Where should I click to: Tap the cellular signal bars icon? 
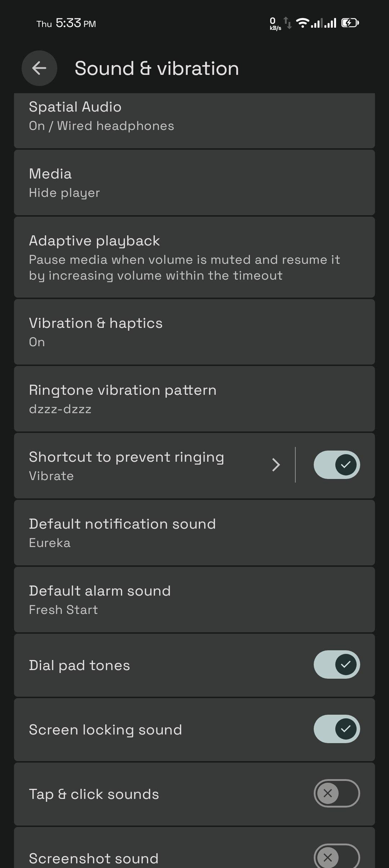(x=324, y=23)
